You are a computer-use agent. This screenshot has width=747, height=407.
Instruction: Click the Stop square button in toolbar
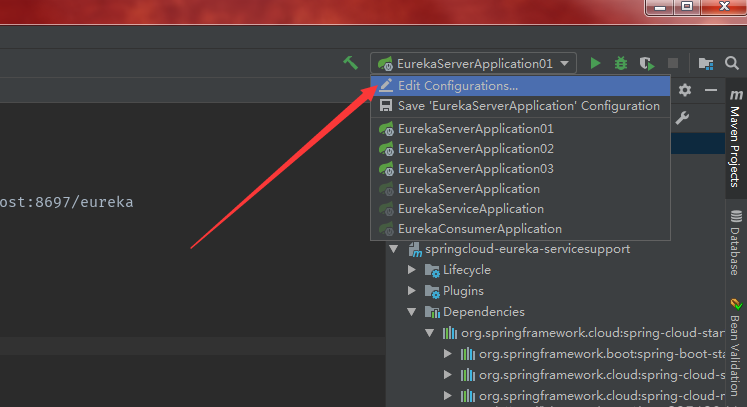pos(673,63)
